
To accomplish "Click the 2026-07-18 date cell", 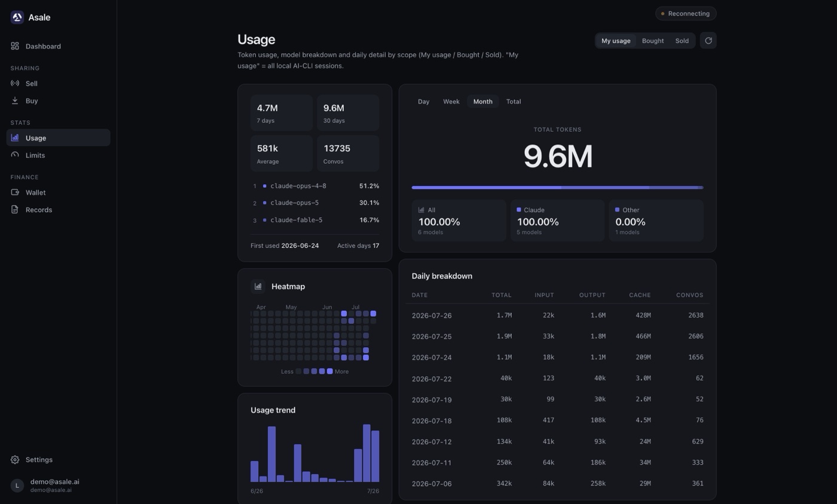I will tap(432, 420).
